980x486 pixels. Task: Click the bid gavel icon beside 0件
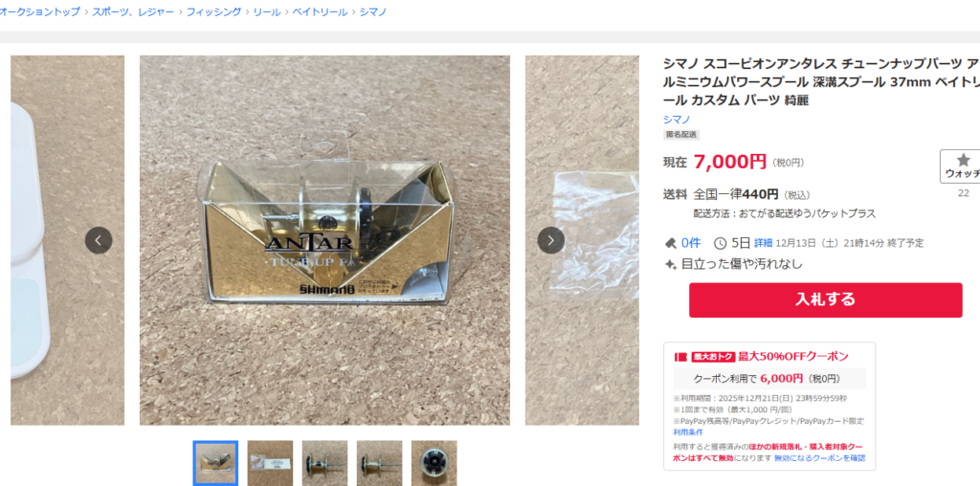[x=670, y=243]
